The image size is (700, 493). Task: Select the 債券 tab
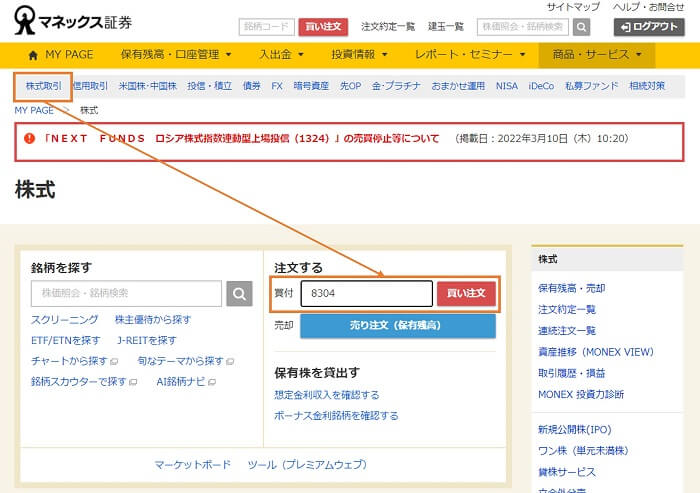252,86
